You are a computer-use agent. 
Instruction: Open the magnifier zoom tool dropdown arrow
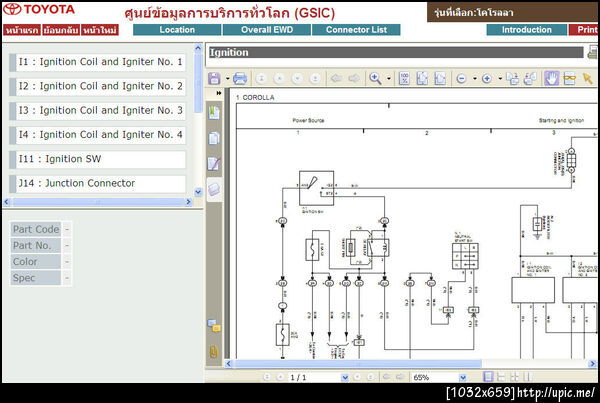(x=389, y=79)
